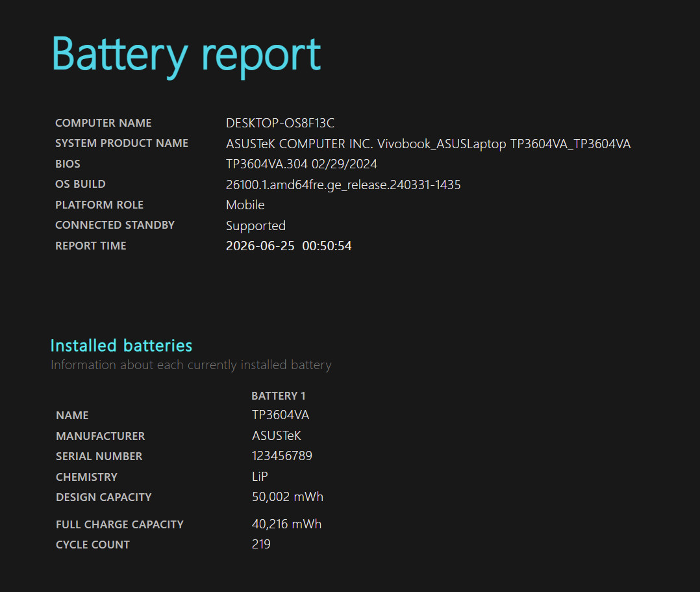Click the CONNECTED STANDBY label
This screenshot has height=592, width=700.
point(115,225)
